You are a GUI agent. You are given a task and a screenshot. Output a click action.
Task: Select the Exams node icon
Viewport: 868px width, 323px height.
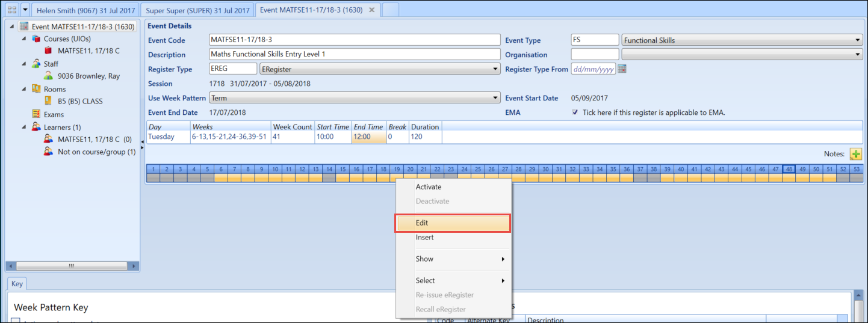coord(36,114)
